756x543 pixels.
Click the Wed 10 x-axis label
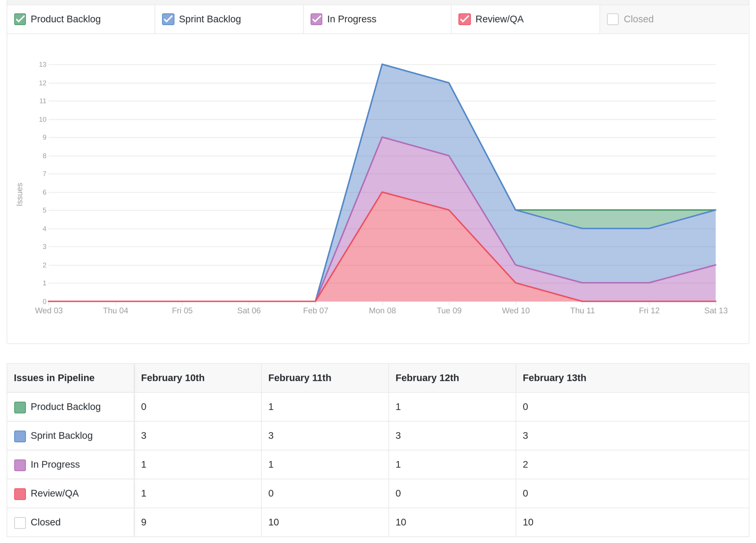516,311
